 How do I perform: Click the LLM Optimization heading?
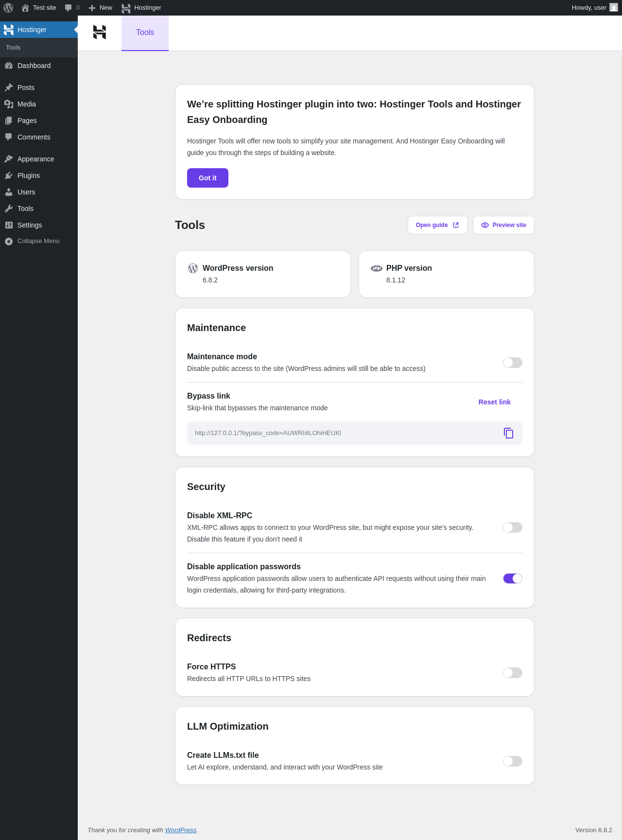pyautogui.click(x=227, y=726)
